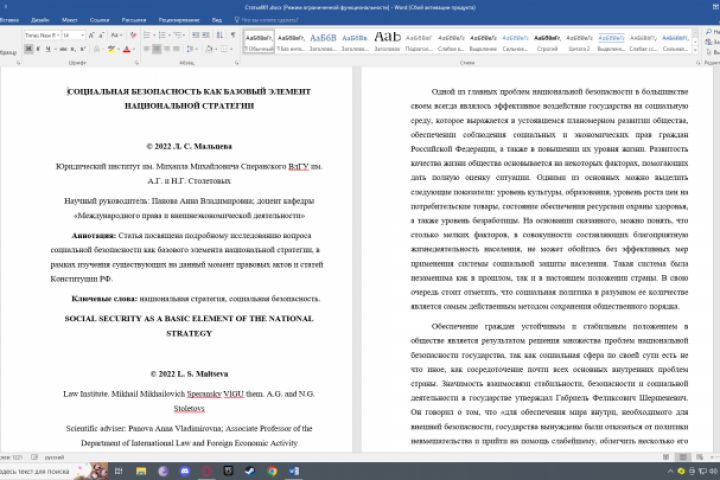
Task: Open the Дизайн ribbon tab
Action: 40,20
